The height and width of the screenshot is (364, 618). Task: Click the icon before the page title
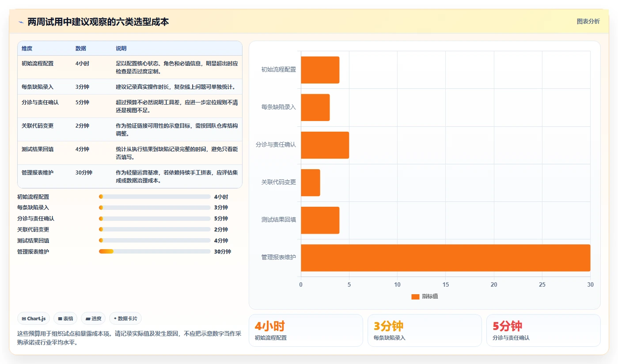21,22
